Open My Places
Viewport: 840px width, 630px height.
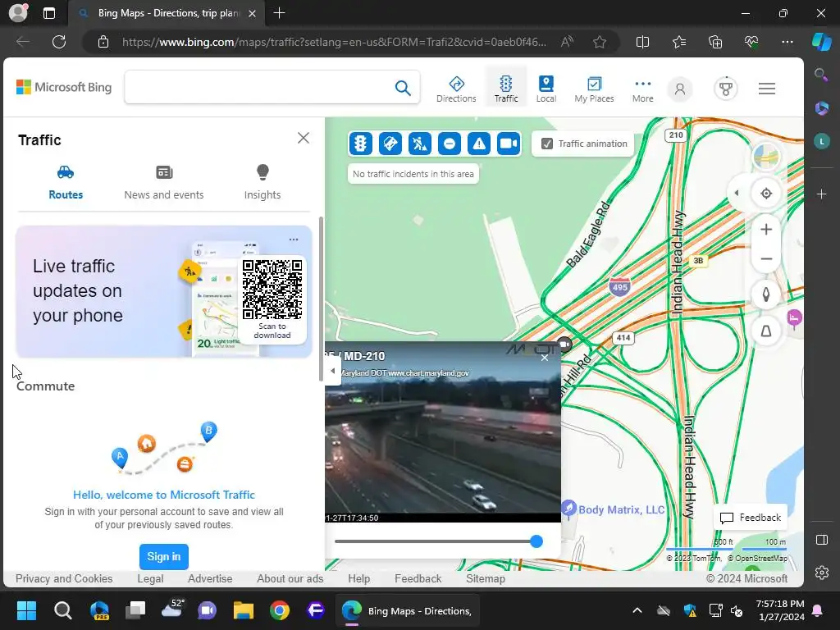pos(594,89)
